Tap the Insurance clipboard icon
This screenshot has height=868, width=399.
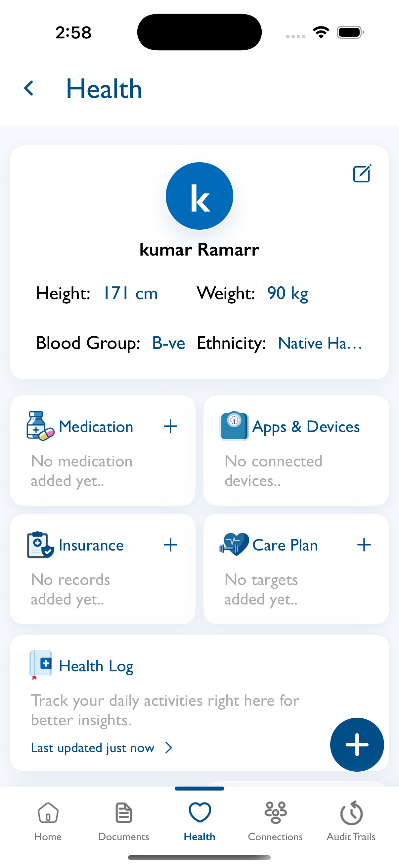(x=40, y=545)
